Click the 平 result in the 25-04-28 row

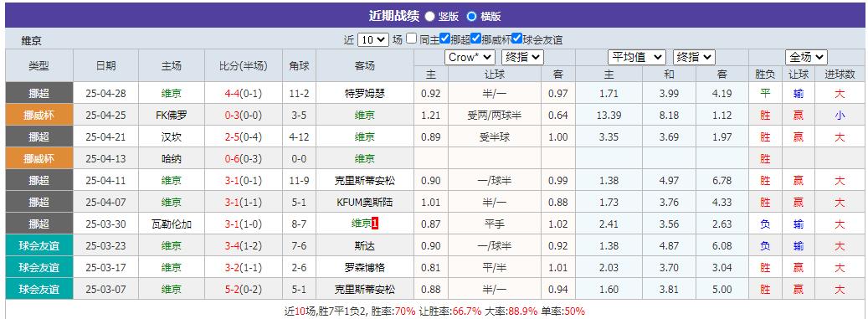[765, 94]
